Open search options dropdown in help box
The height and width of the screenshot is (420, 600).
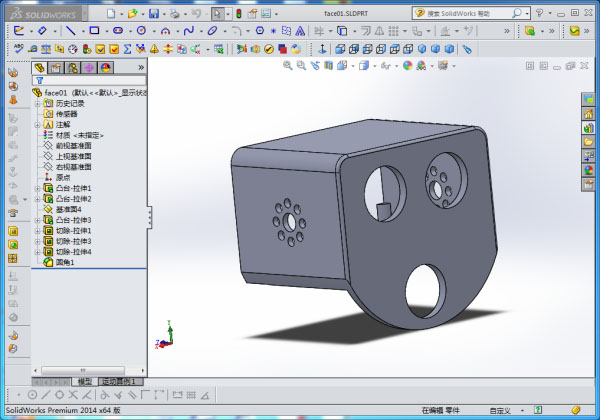pos(527,14)
